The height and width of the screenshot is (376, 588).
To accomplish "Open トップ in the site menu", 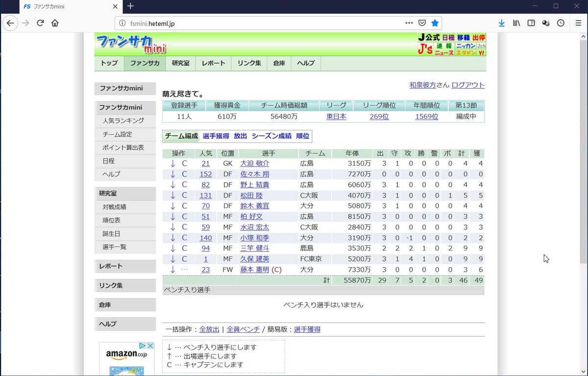I will [x=109, y=63].
